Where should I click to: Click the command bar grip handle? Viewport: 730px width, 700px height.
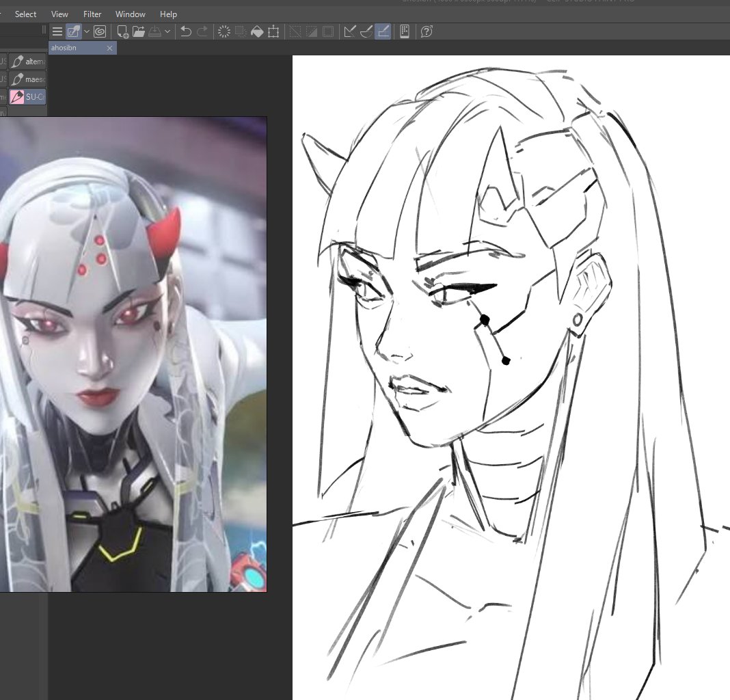click(44, 30)
